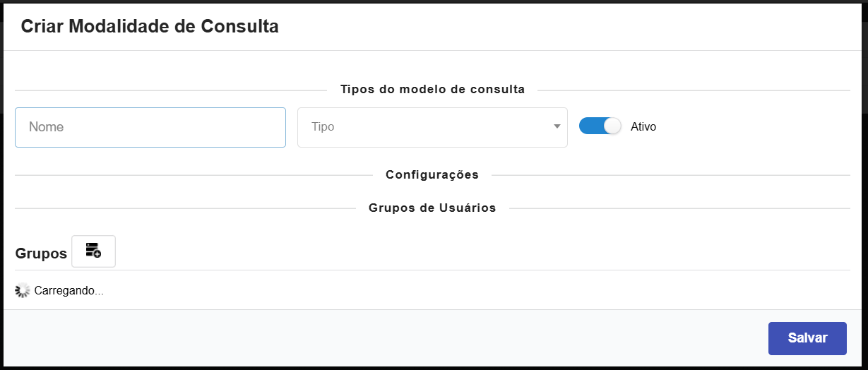
Task: Click the "Grupos de Usuários" section heading
Action: (x=432, y=208)
